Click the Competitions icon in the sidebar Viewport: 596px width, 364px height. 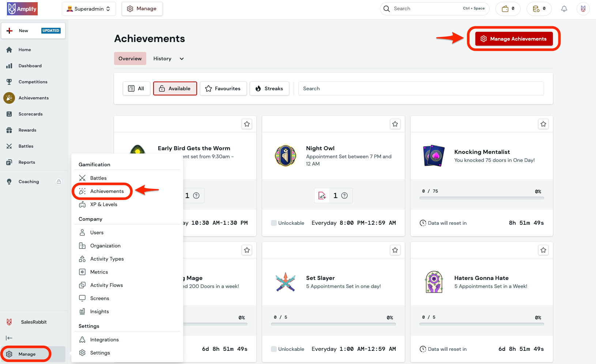pos(10,81)
